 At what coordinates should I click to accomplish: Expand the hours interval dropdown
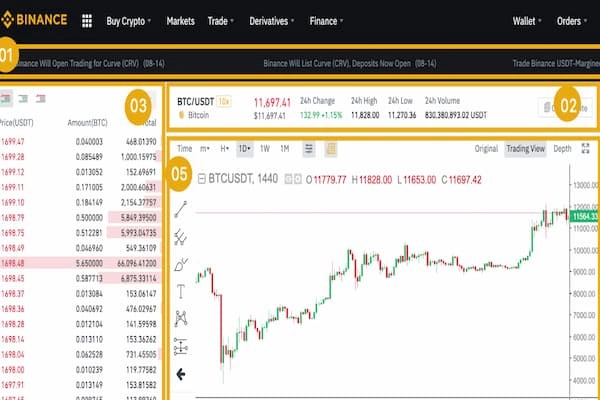point(225,149)
